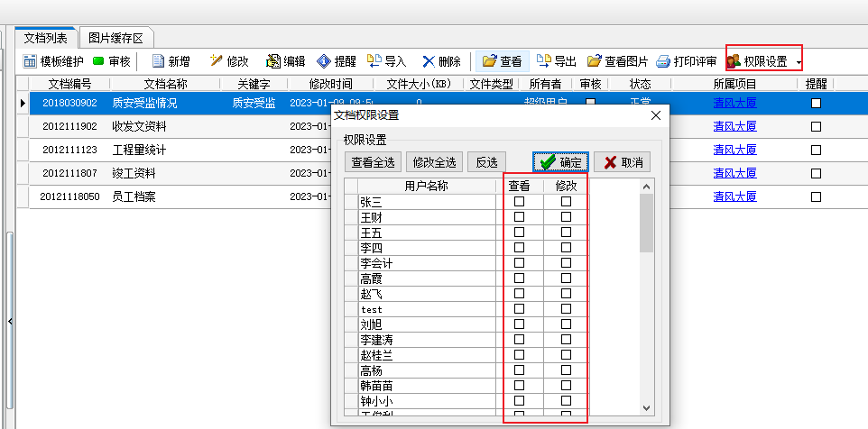Tick 提醒 checkbox for 收发文资料 row

click(x=817, y=126)
